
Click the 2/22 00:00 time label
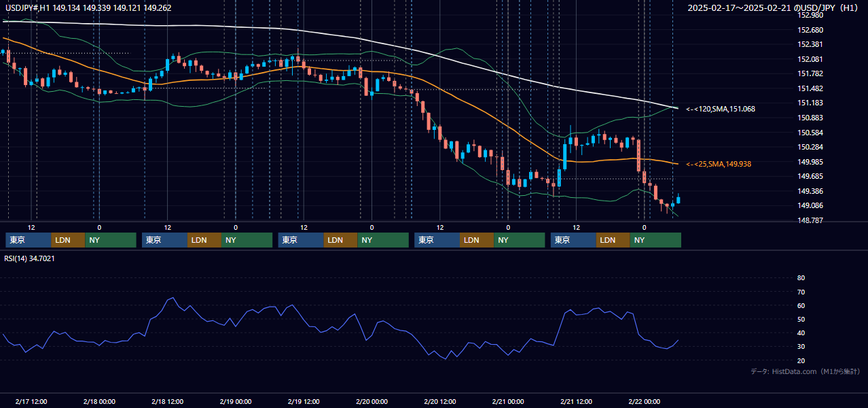point(644,402)
